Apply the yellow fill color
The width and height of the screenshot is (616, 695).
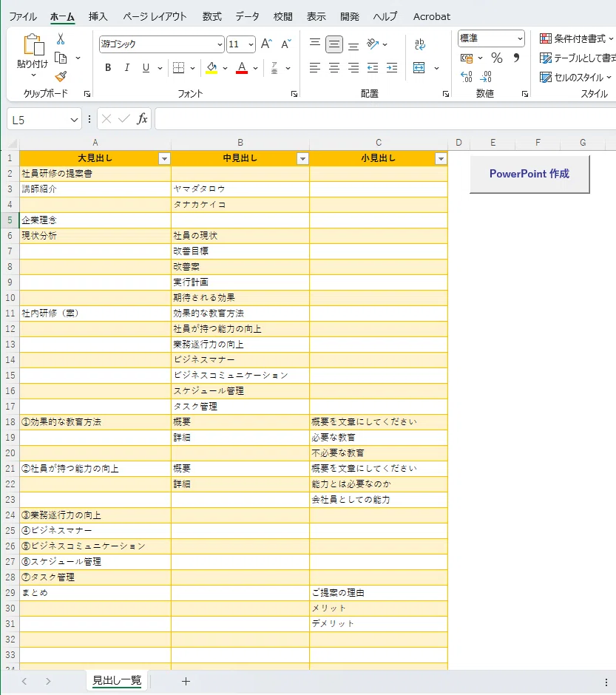pos(211,68)
